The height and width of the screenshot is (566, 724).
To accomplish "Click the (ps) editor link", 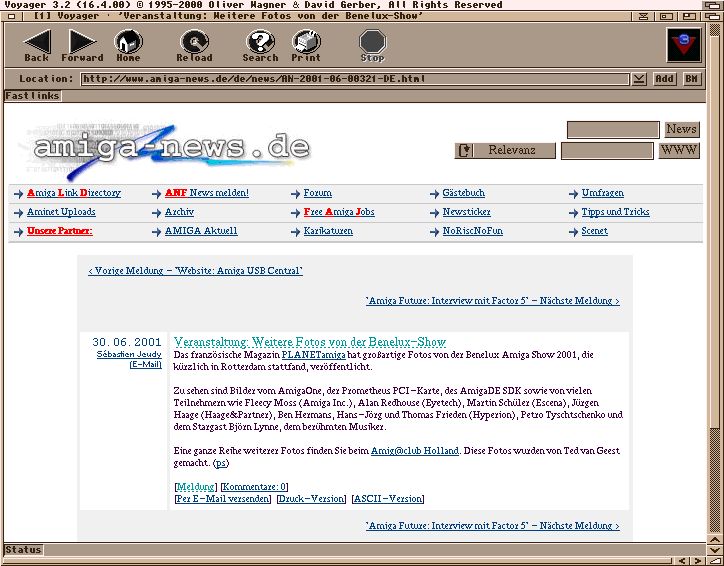I will point(221,463).
